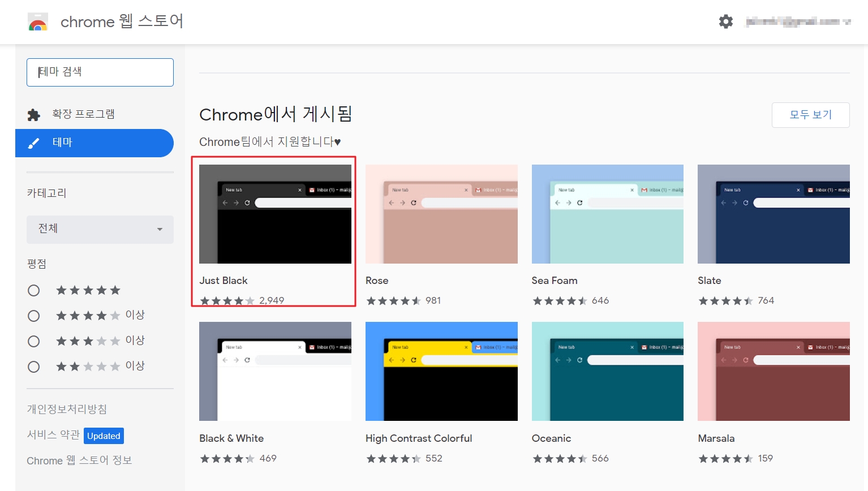This screenshot has width=868, height=491.
Task: Open the High Contrast Colorful thumbnail
Action: pyautogui.click(x=441, y=371)
